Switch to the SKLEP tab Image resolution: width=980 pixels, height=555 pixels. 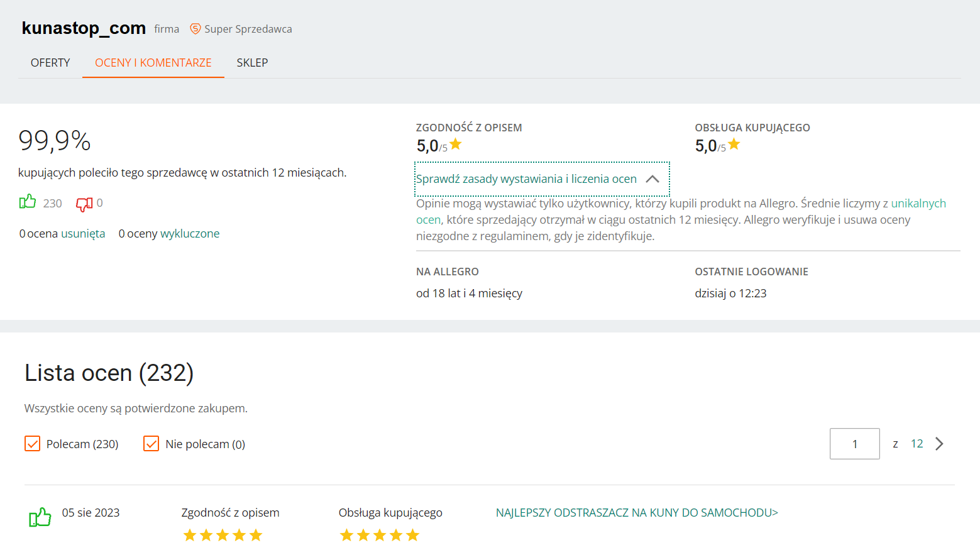[x=252, y=63]
